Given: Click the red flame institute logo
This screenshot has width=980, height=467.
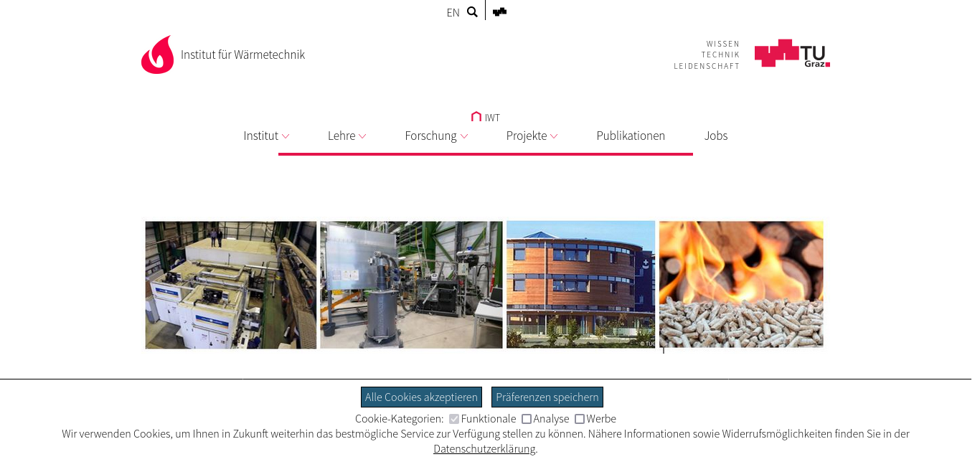Looking at the screenshot, I should pos(158,55).
